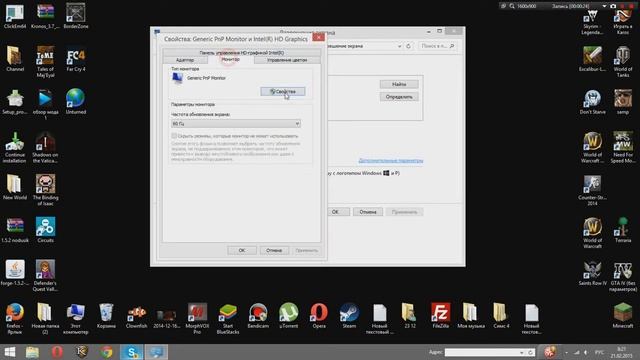Open the Steam desktop icon

(349, 316)
